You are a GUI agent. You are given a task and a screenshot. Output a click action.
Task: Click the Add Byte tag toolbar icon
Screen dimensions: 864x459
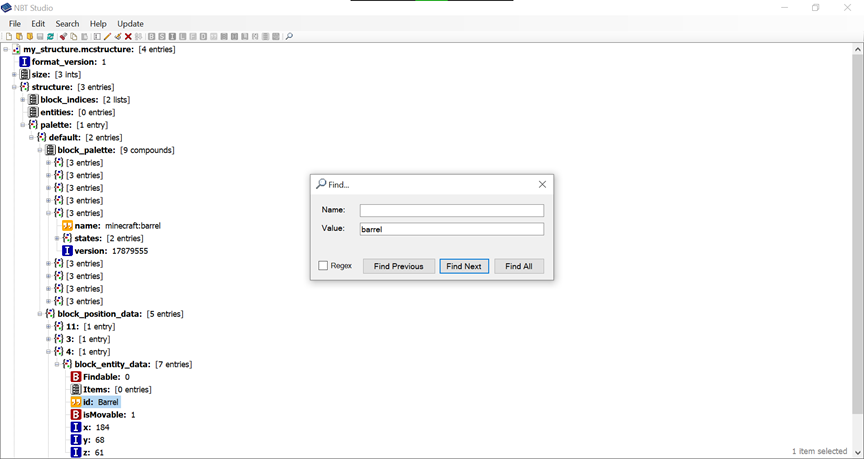pyautogui.click(x=151, y=37)
